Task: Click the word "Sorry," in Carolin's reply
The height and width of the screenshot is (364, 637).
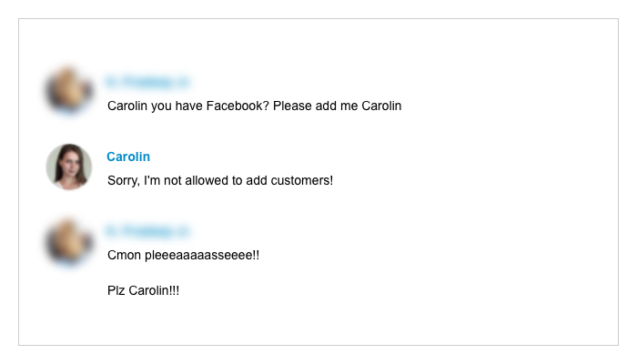Action: coord(124,181)
